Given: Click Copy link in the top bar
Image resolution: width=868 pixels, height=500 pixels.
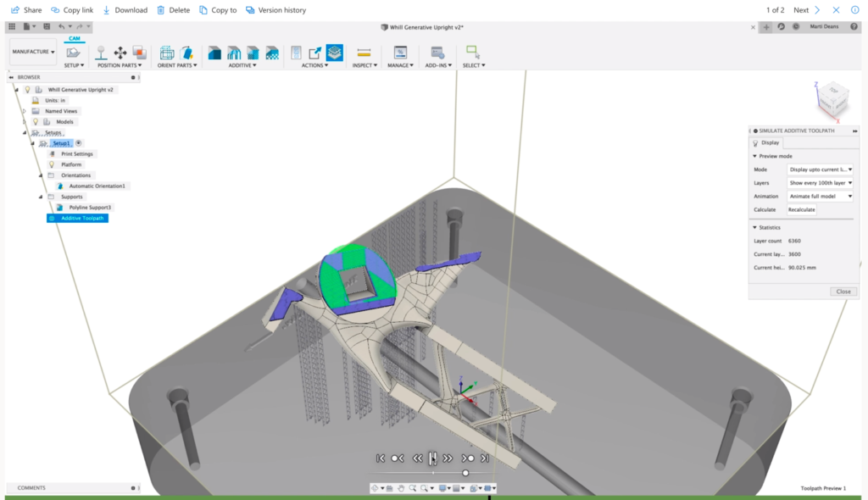Looking at the screenshot, I should pos(72,10).
